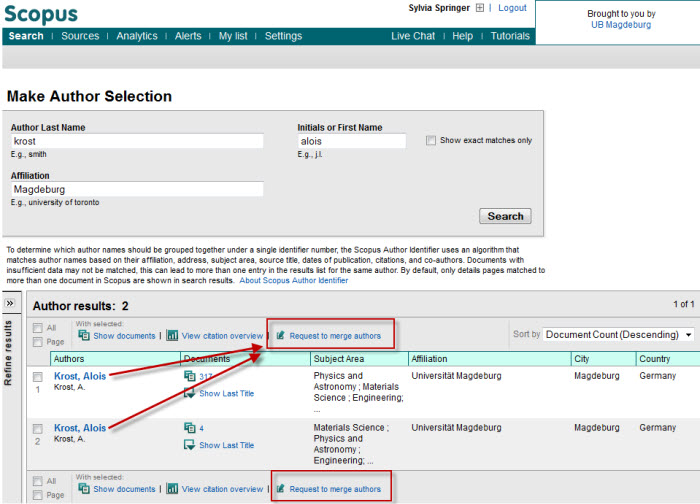Check the bottom All checkbox
This screenshot has width=700, height=504.
point(38,481)
